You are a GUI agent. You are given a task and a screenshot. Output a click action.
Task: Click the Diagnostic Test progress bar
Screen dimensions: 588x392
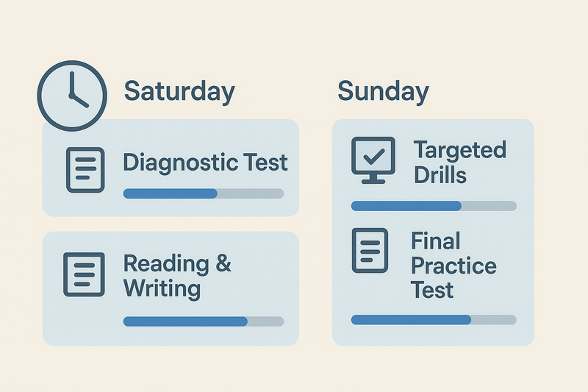tap(204, 193)
